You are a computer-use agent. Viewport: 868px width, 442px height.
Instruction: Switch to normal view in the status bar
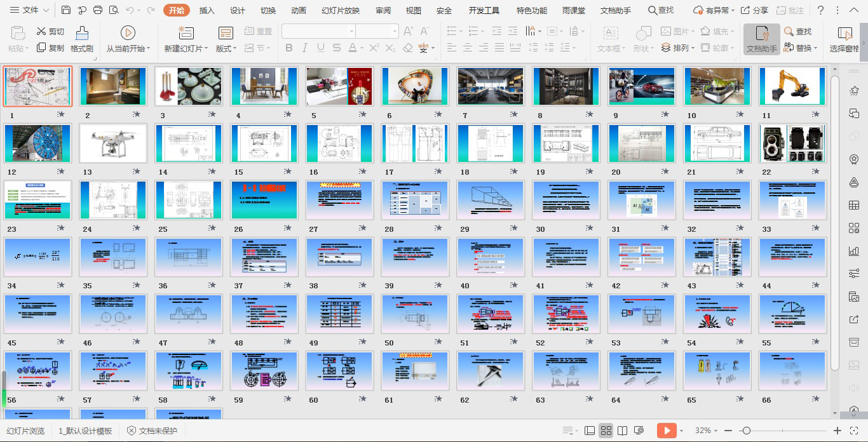pos(590,431)
